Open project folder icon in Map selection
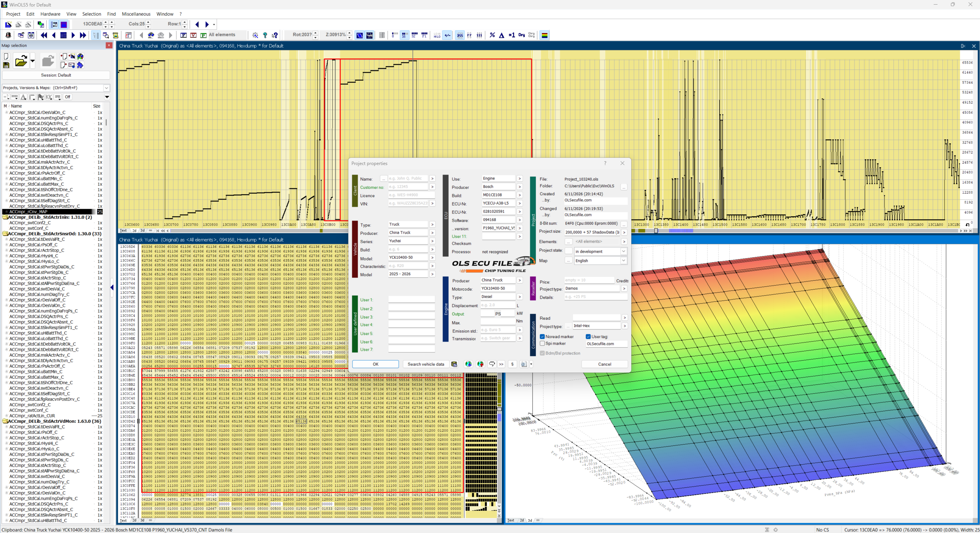The width and height of the screenshot is (980, 533). 21,61
